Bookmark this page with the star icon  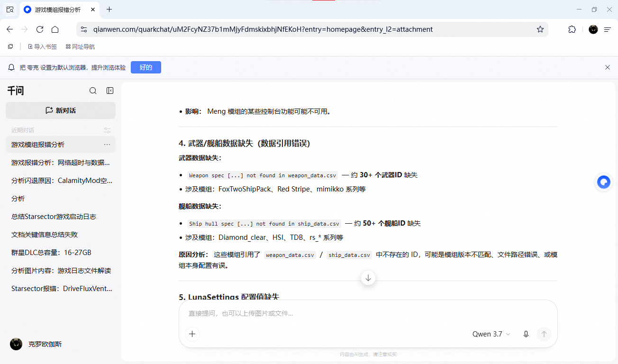point(540,29)
